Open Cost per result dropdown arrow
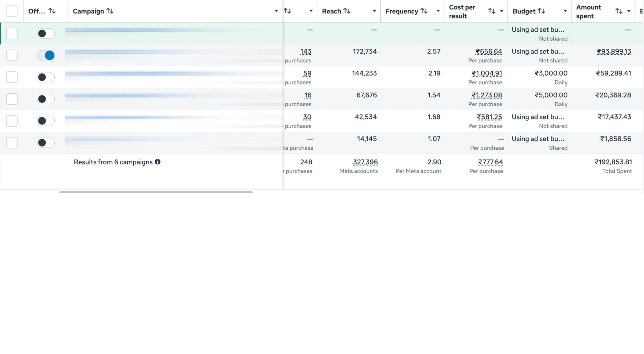This screenshot has height=354, width=644. (x=502, y=11)
